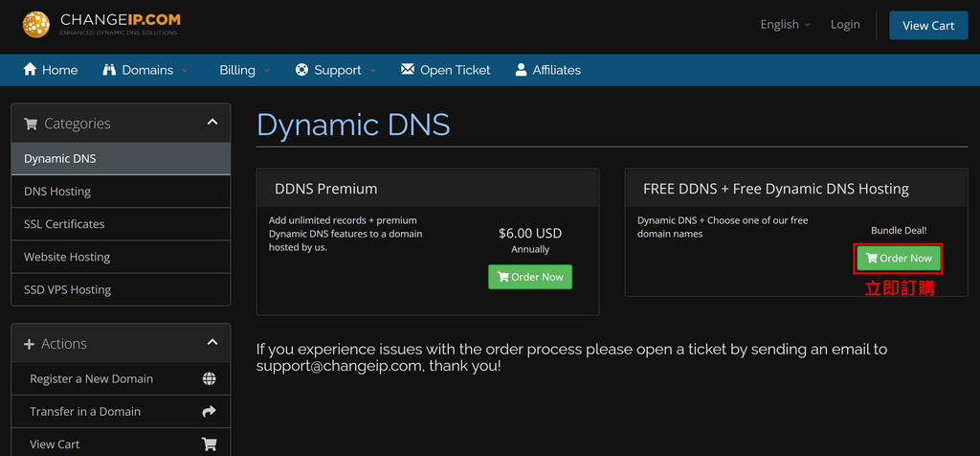Open the English language dropdown

[785, 25]
